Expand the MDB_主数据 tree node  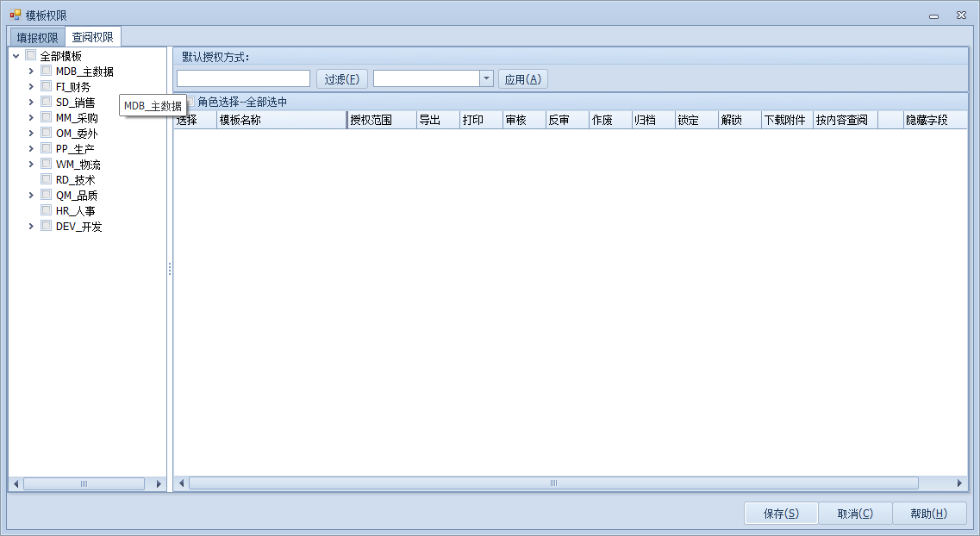(x=32, y=72)
